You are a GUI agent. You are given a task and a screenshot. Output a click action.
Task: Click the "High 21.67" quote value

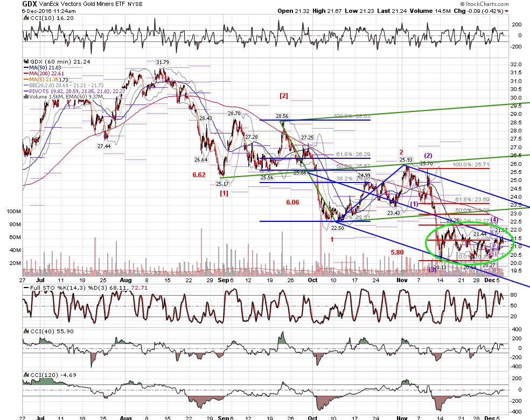(x=327, y=11)
